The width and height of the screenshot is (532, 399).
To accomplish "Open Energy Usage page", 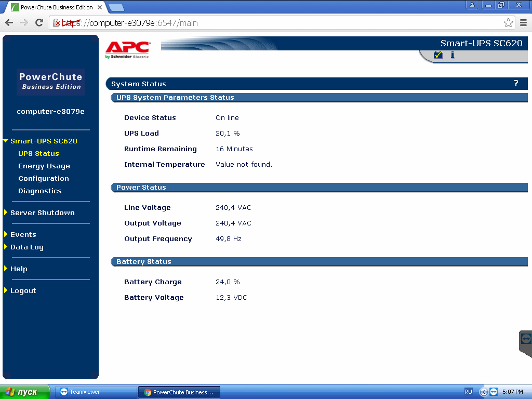I will point(44,166).
